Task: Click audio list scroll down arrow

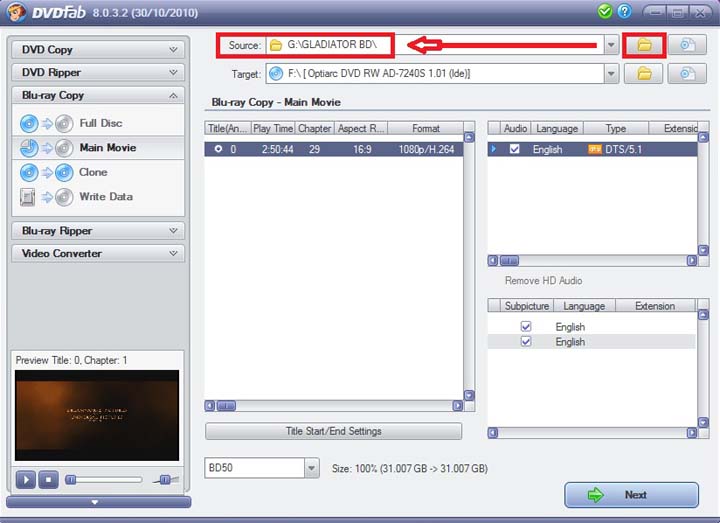Action: pyautogui.click(x=703, y=250)
